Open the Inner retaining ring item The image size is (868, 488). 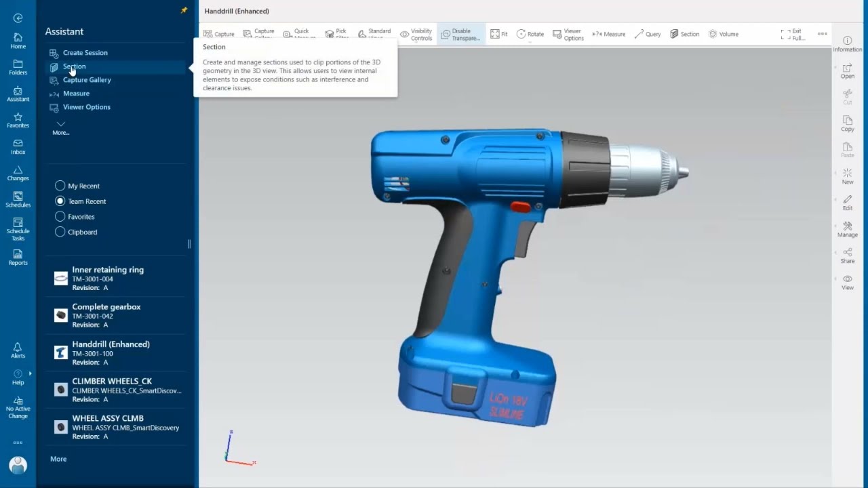[115, 279]
